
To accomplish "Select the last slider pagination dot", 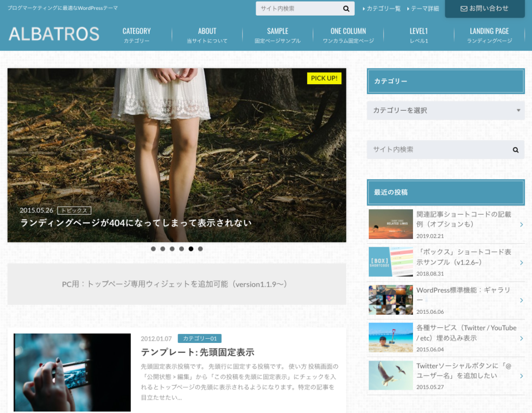I will click(x=201, y=249).
